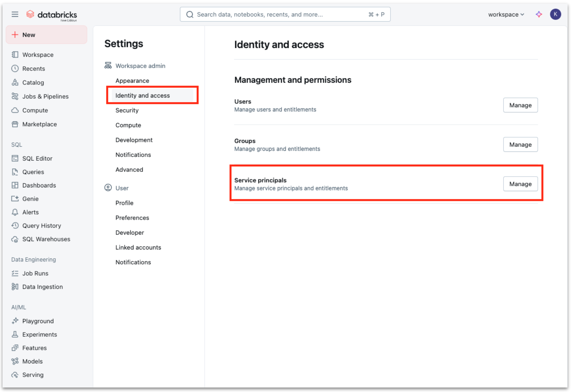The width and height of the screenshot is (571, 392).
Task: Open the Databricks Assistant sparkle icon
Action: pos(539,14)
